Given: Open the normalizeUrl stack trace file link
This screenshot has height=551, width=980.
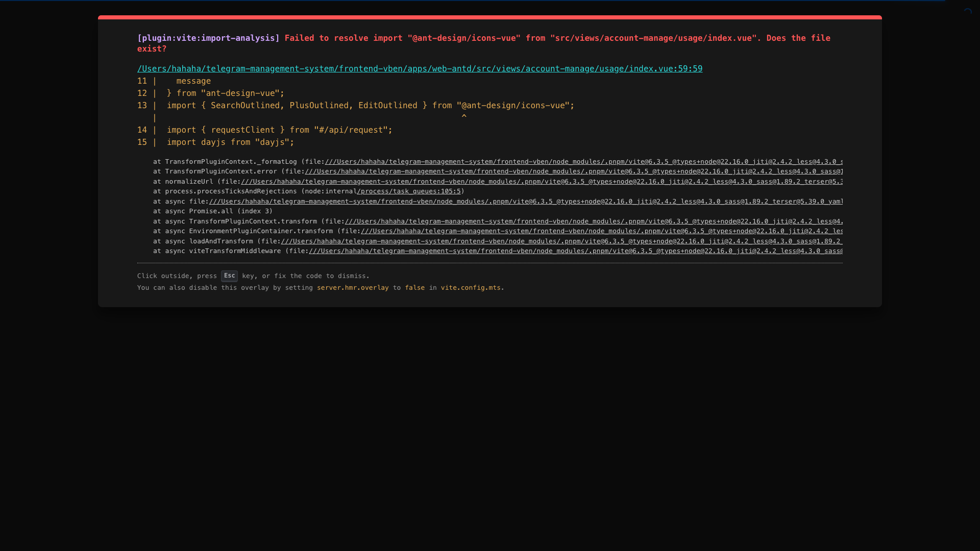Looking at the screenshot, I should coord(541,182).
